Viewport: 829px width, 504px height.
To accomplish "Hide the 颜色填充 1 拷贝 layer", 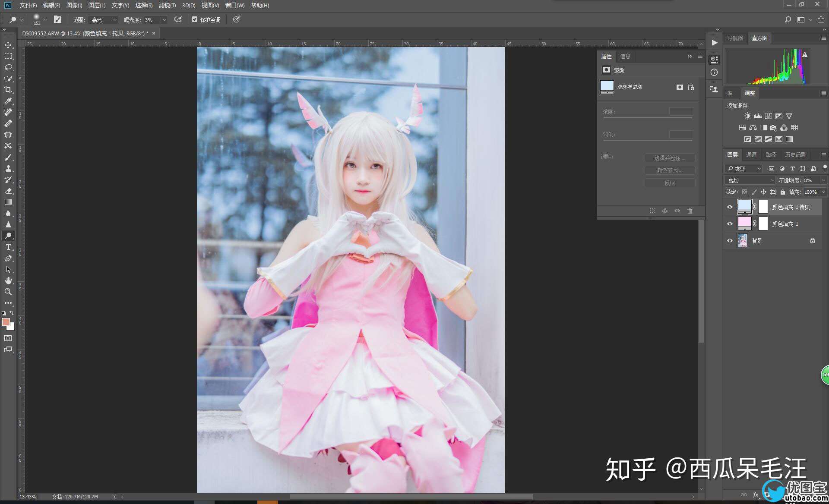I will pyautogui.click(x=730, y=207).
